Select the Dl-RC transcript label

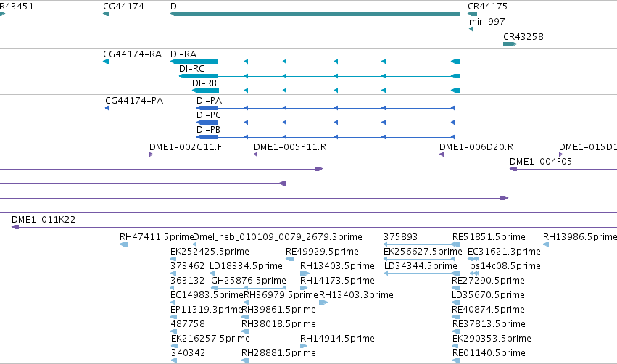191,69
